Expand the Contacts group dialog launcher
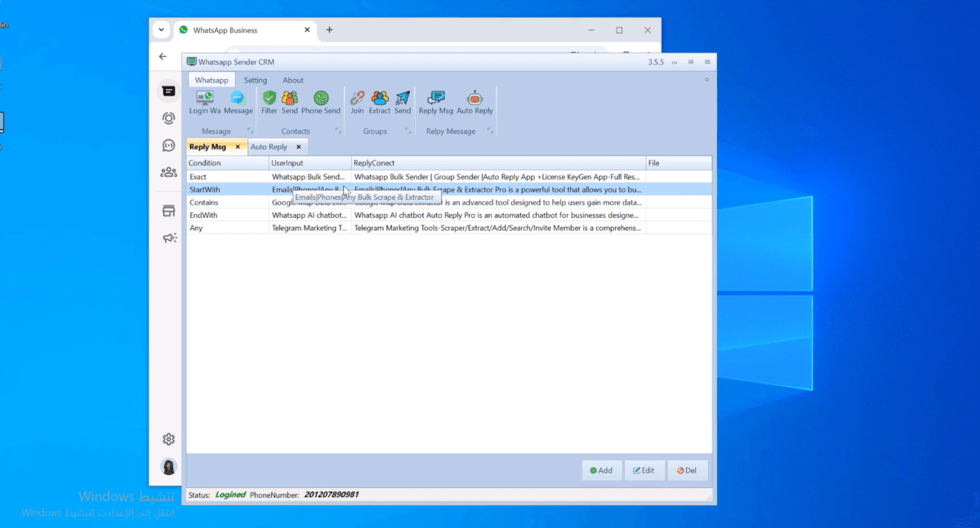 [339, 131]
